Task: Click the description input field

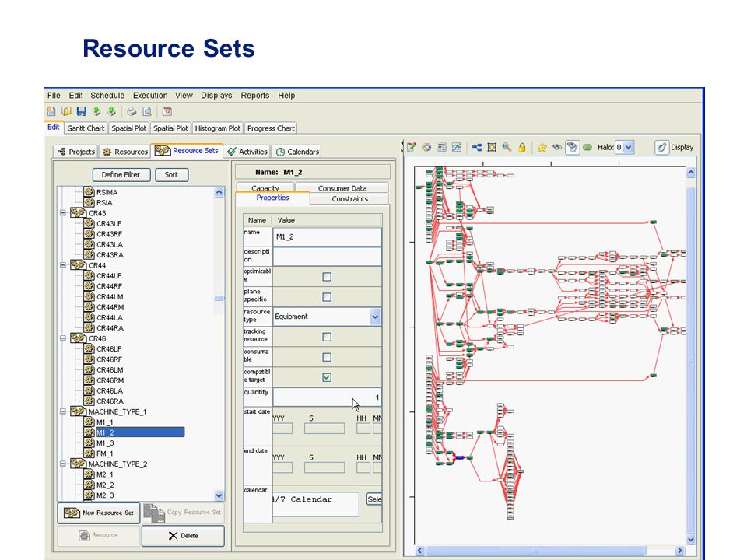Action: [327, 256]
